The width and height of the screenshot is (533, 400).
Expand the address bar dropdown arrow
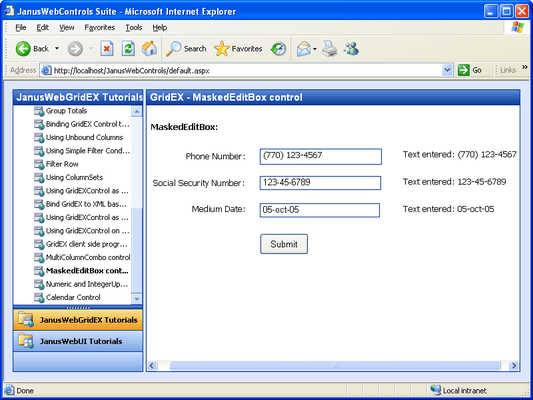[447, 70]
